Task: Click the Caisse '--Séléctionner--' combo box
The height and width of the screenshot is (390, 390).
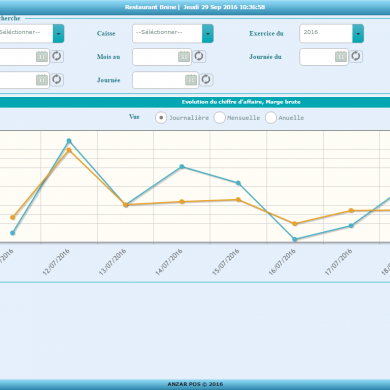Action: (x=173, y=33)
